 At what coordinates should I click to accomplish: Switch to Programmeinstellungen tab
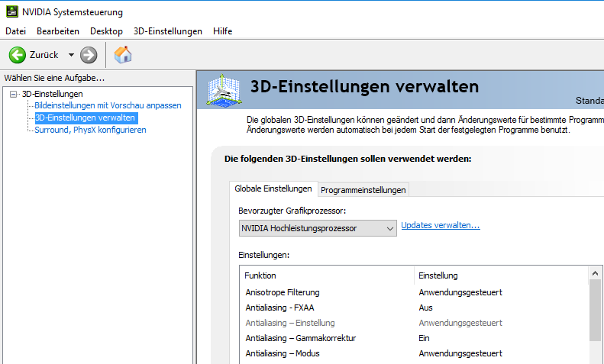pos(363,190)
